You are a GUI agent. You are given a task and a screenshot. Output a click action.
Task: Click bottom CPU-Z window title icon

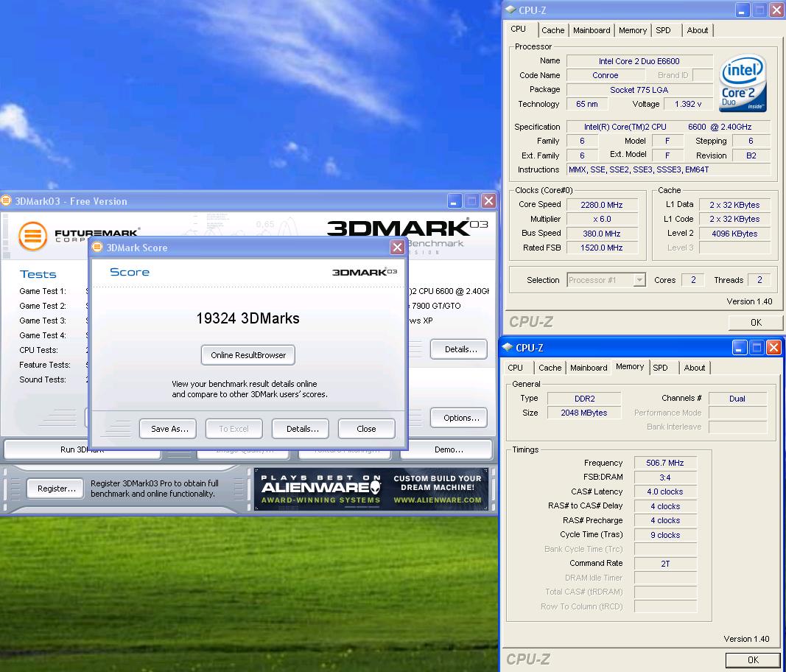[508, 347]
